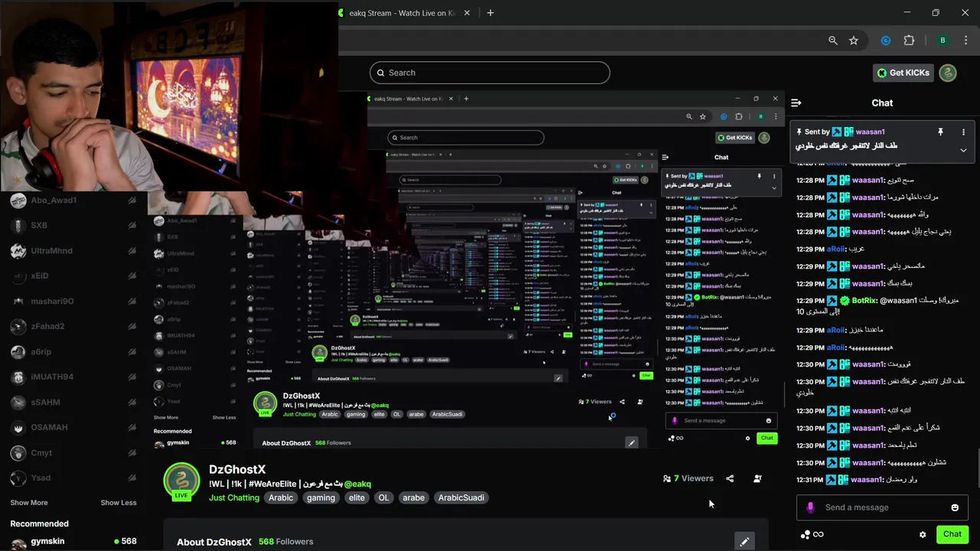Screen dimensions: 980x551
Task: Click the Get KICKs button
Action: tap(903, 73)
